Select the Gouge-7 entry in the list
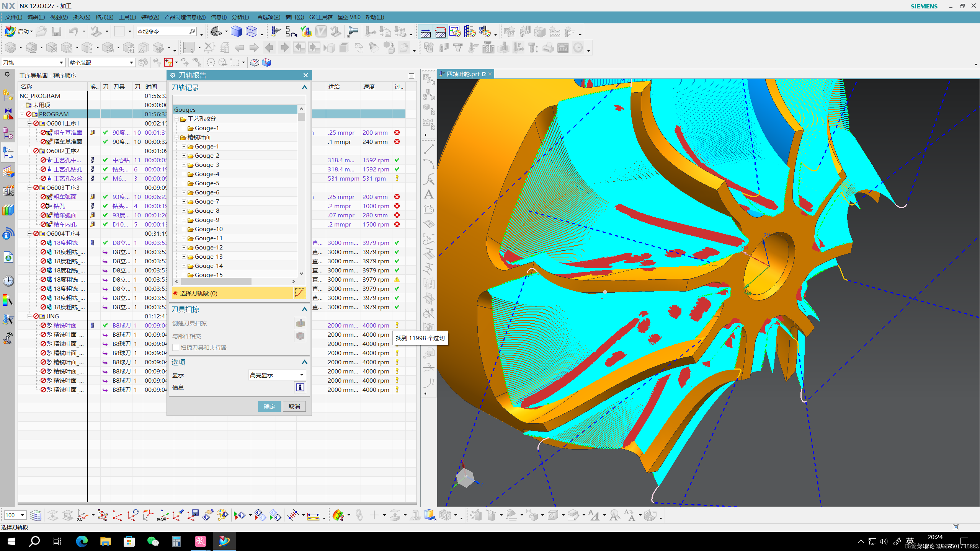 (x=207, y=202)
